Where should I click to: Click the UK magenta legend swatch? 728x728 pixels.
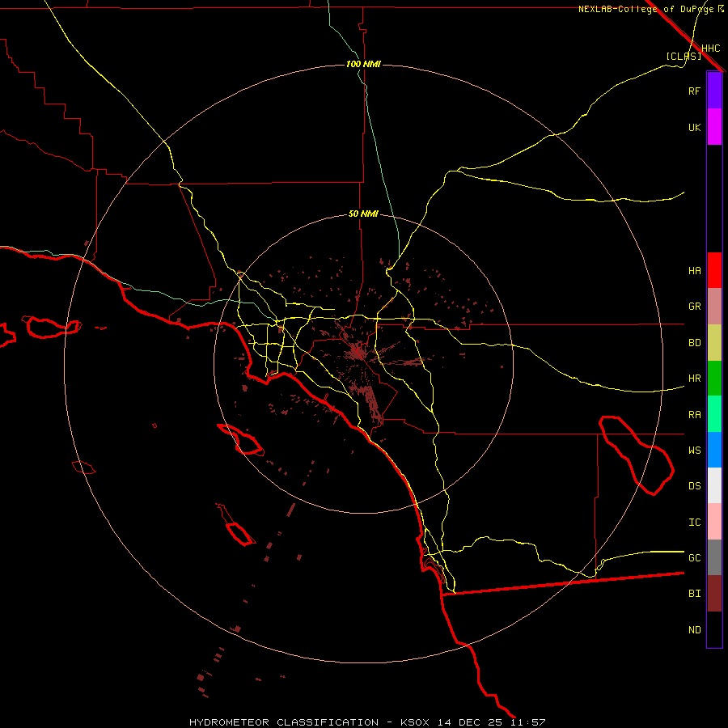coord(714,127)
